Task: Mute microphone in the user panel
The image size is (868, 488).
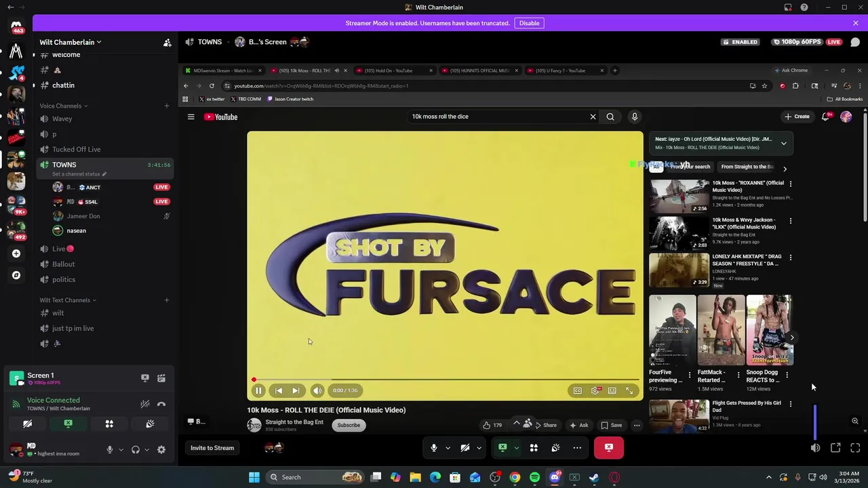Action: 109,449
